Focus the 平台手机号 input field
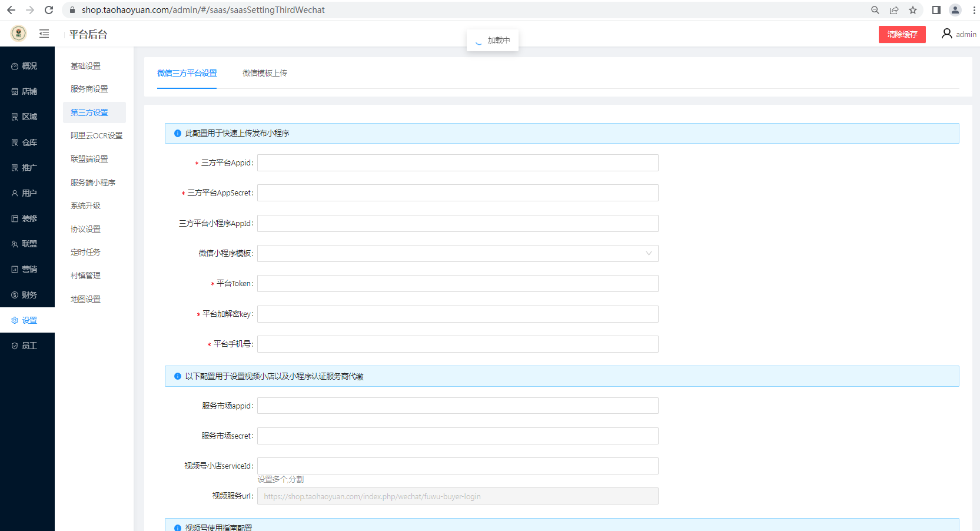 pos(458,344)
